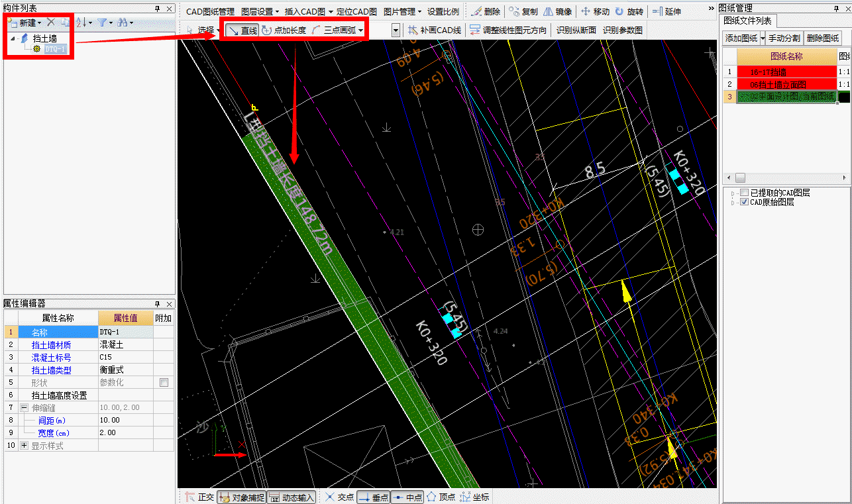Select the 三点画弧 three-point arc tool
Viewport: 852px width, 504px height.
[x=333, y=30]
